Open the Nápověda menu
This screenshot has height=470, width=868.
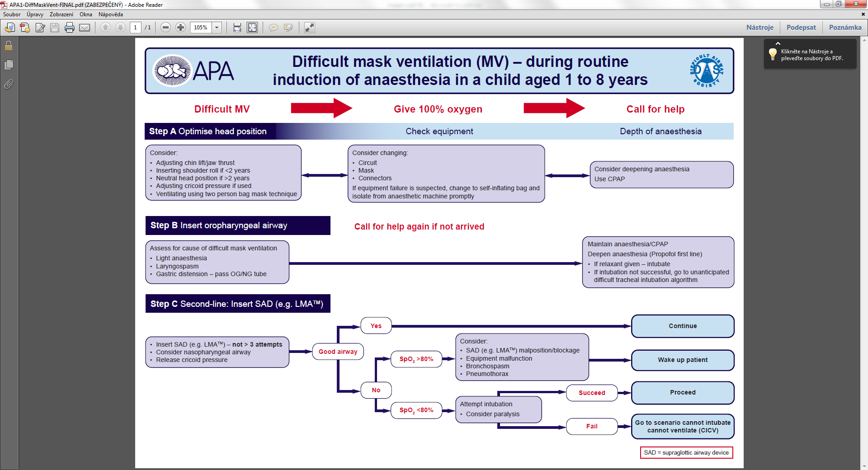[111, 14]
